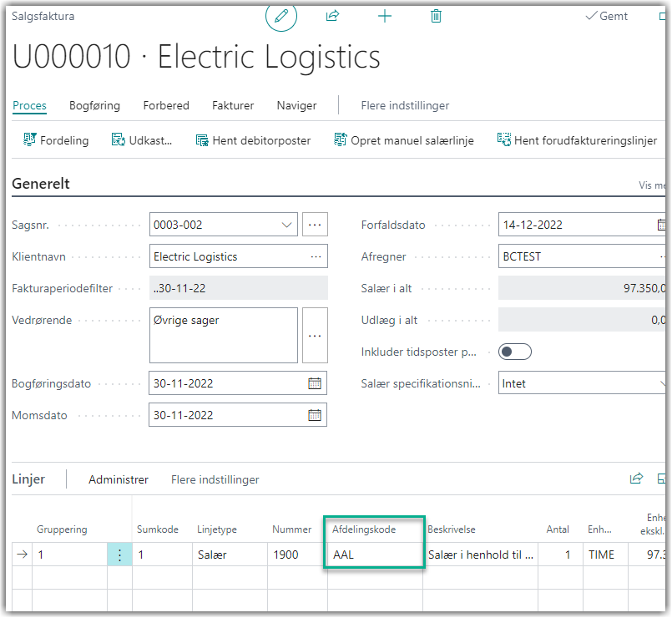Open Administrer in Linjer section
Viewport: 672px width, 618px height.
coord(119,479)
